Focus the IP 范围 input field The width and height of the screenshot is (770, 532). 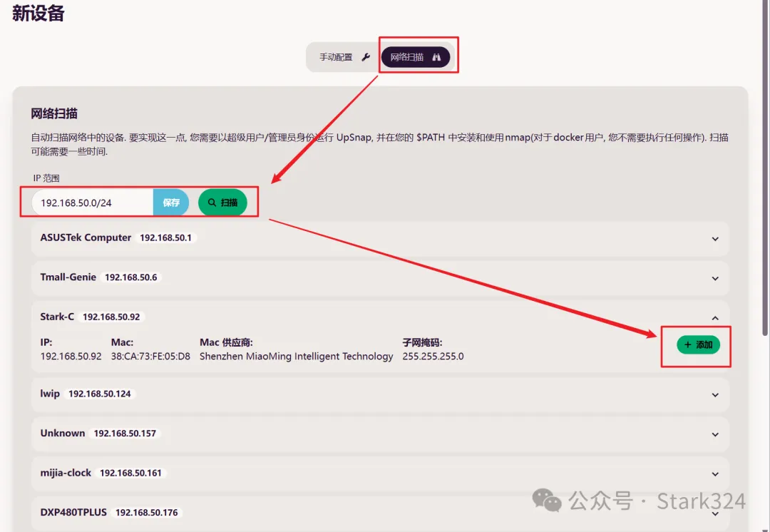click(92, 203)
